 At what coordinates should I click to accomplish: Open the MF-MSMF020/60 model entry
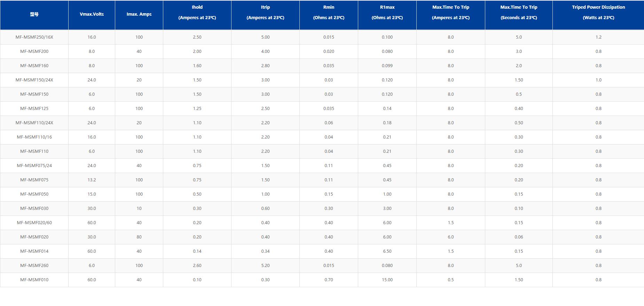pos(34,223)
